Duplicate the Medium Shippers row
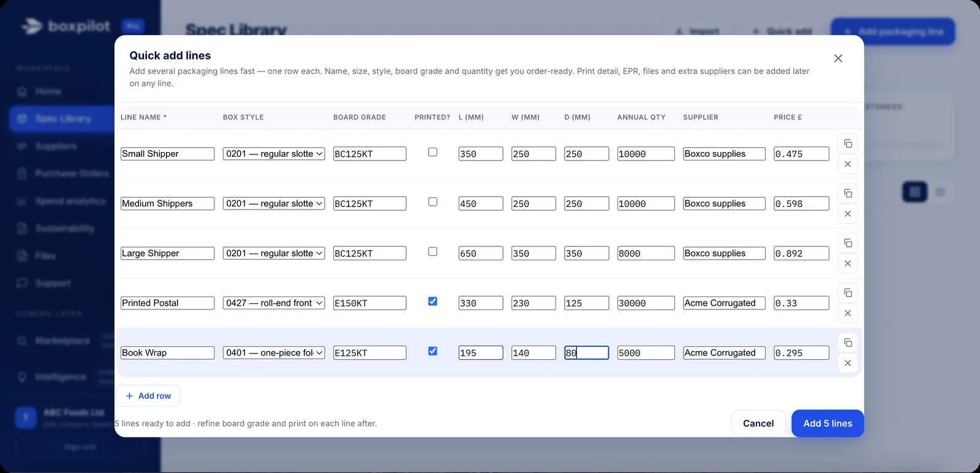The height and width of the screenshot is (473, 980). pyautogui.click(x=848, y=193)
